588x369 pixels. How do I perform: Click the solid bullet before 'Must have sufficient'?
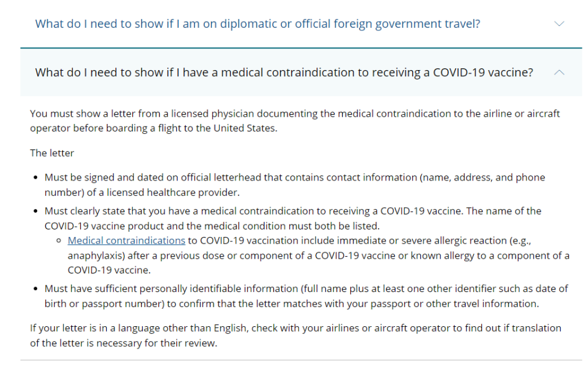[35, 289]
